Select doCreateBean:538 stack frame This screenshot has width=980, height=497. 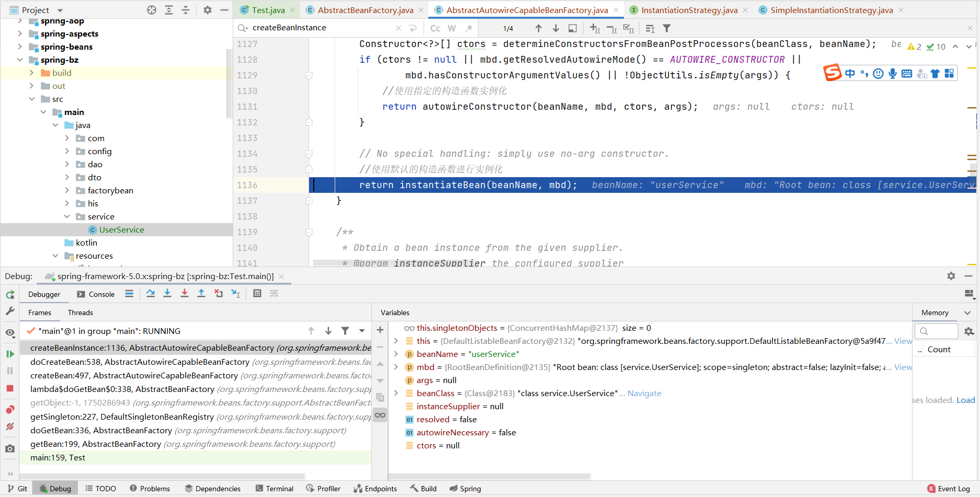[x=196, y=362]
